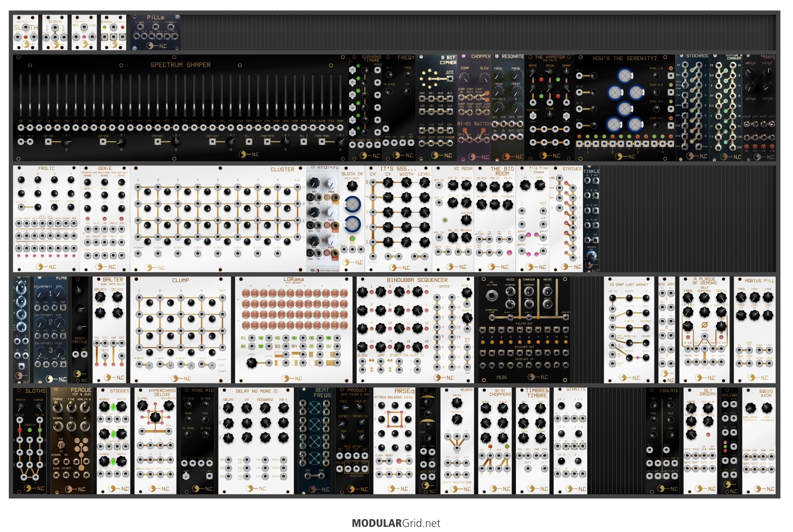Select the BEAT FREQS module
The height and width of the screenshot is (532, 793).
pyautogui.click(x=315, y=441)
